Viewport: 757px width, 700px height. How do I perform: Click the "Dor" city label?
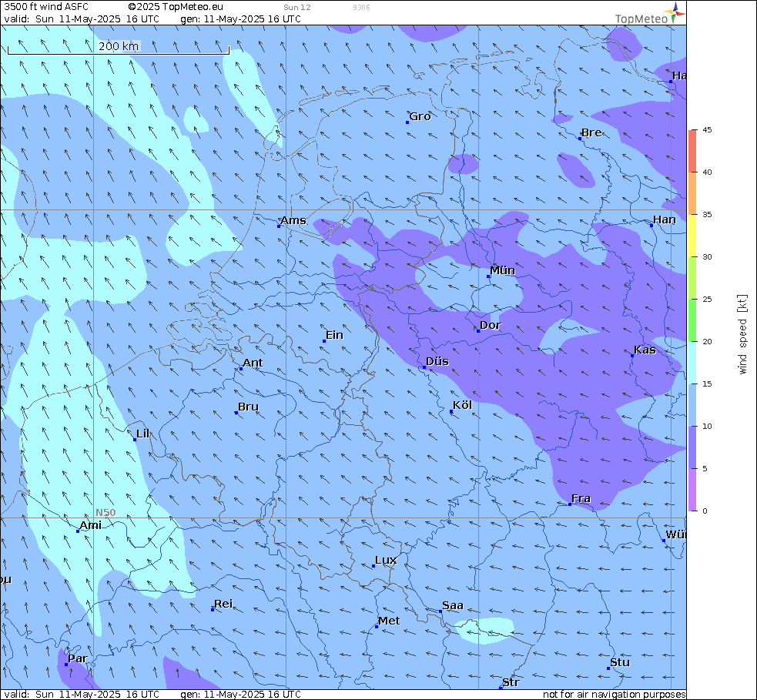pyautogui.click(x=490, y=326)
